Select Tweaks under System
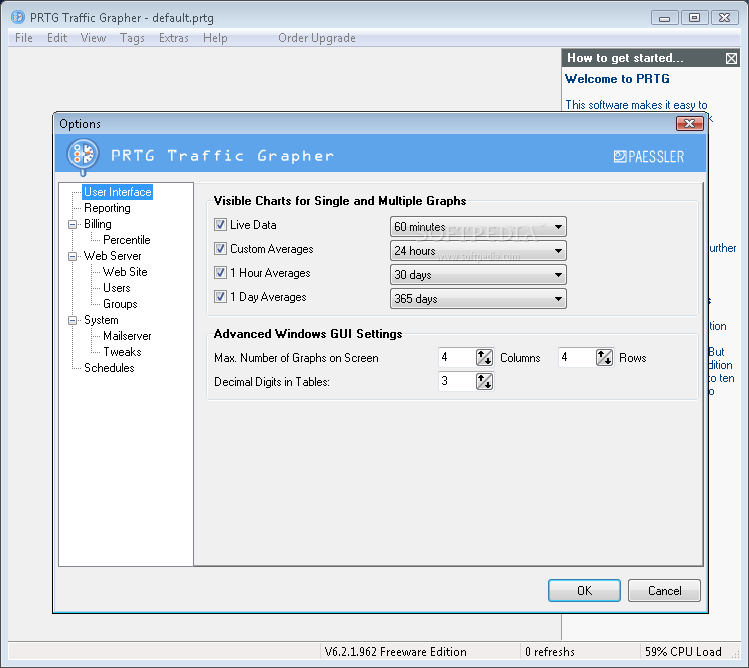 (122, 352)
